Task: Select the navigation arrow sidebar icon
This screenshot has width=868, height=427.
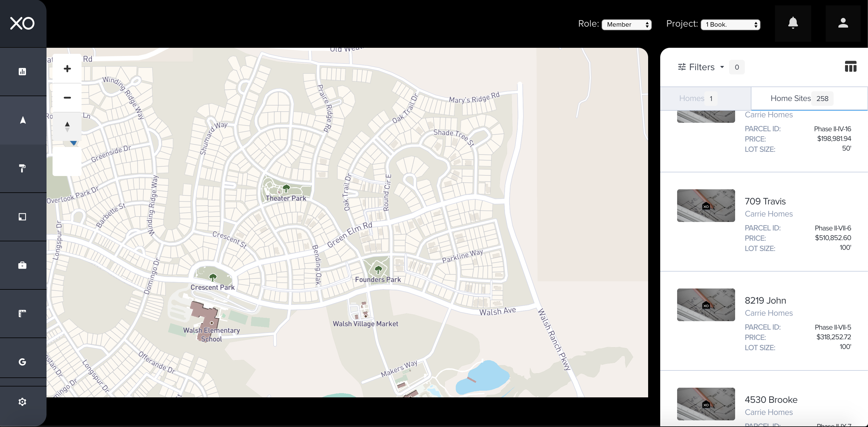Action: pos(23,120)
